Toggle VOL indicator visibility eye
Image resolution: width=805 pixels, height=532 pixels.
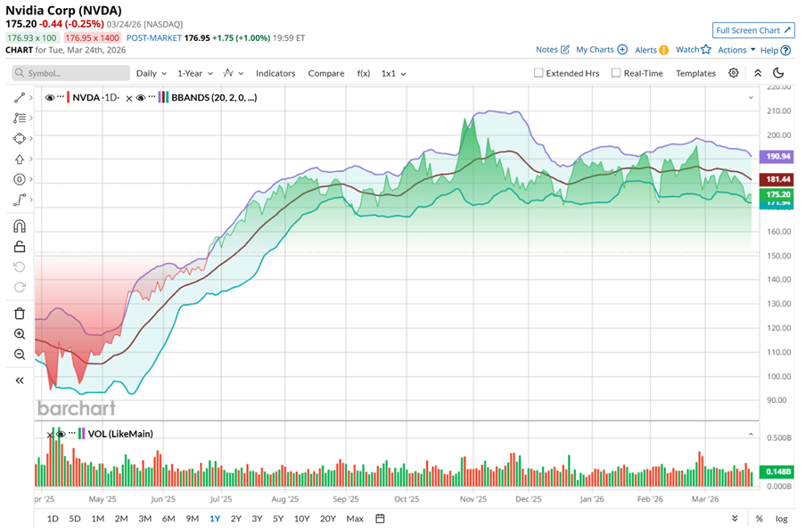61,434
